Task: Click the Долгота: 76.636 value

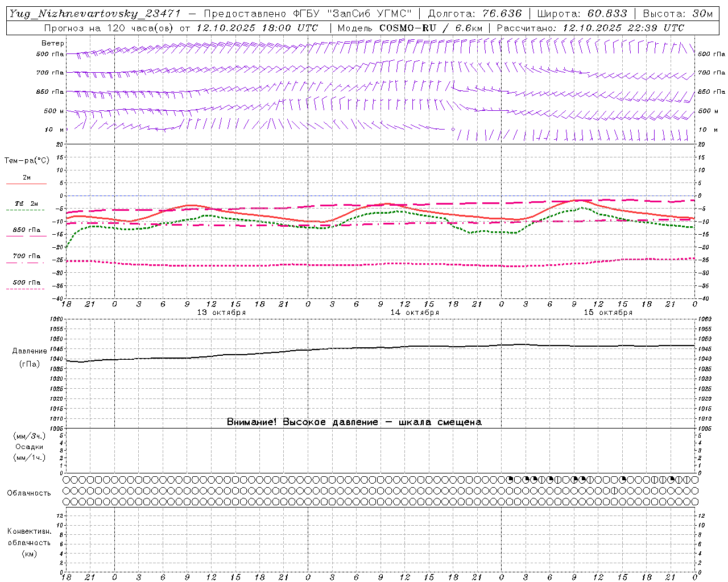Action: coord(474,14)
